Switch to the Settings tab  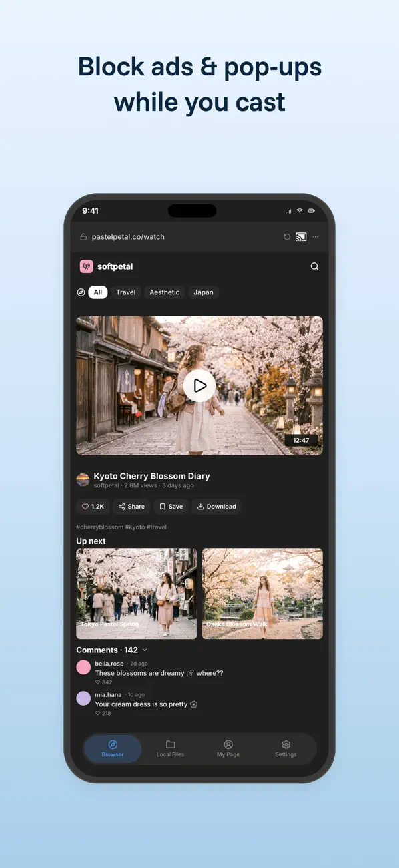pyautogui.click(x=286, y=749)
